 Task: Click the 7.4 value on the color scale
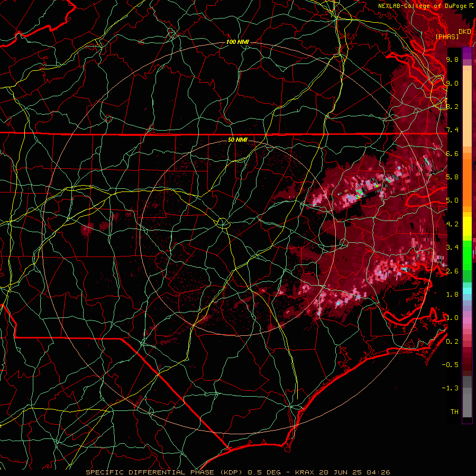click(x=452, y=130)
